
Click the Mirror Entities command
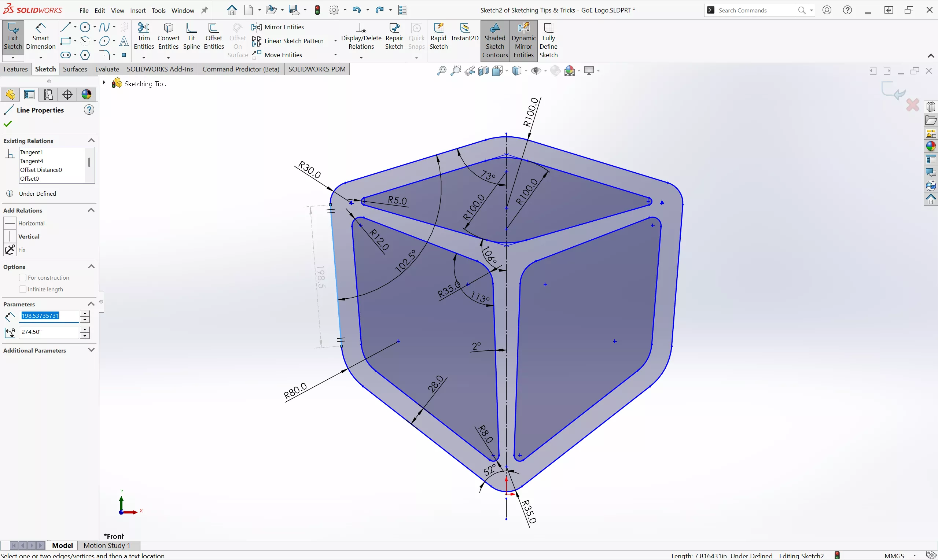278,27
